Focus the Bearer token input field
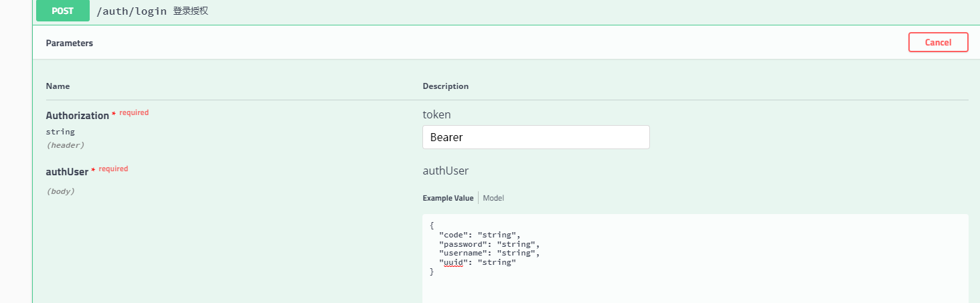This screenshot has width=980, height=303. [536, 137]
